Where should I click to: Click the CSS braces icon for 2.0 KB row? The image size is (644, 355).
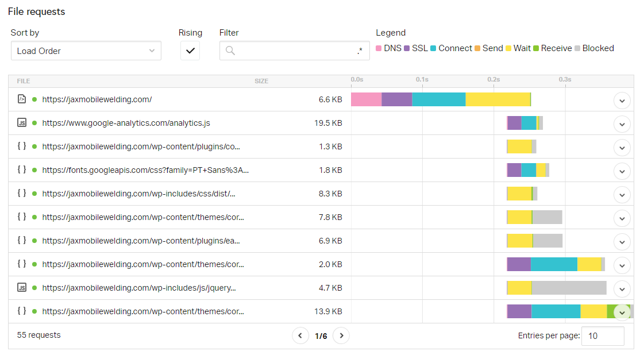[22, 263]
